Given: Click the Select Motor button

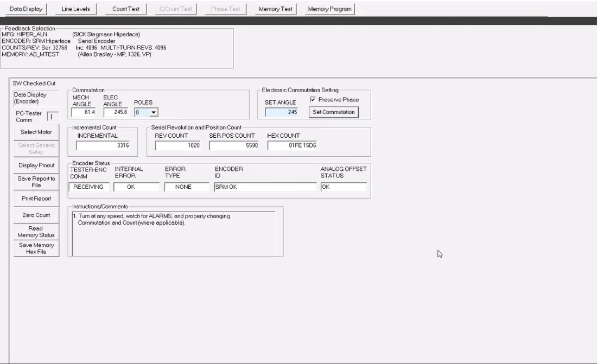Looking at the screenshot, I should coord(36,132).
